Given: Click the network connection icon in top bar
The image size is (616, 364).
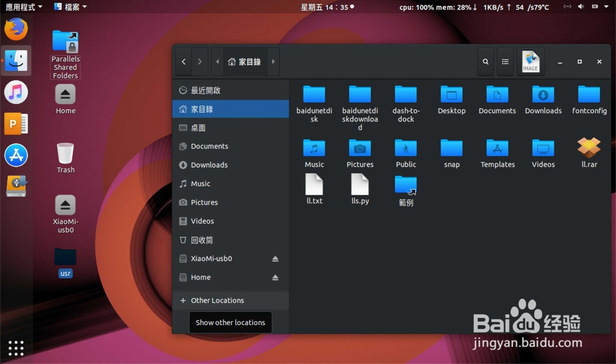Looking at the screenshot, I should 567,6.
